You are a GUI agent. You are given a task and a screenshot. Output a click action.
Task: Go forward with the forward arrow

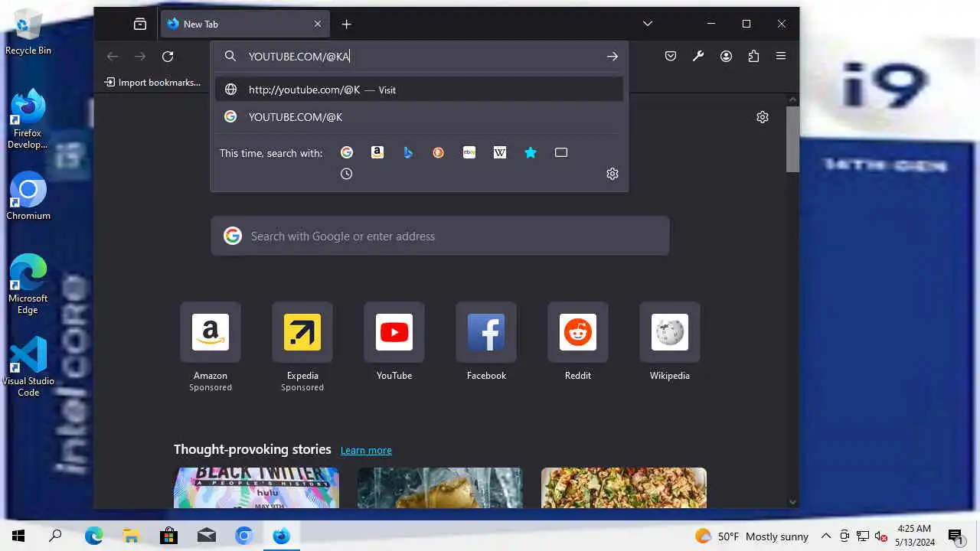[x=140, y=56]
